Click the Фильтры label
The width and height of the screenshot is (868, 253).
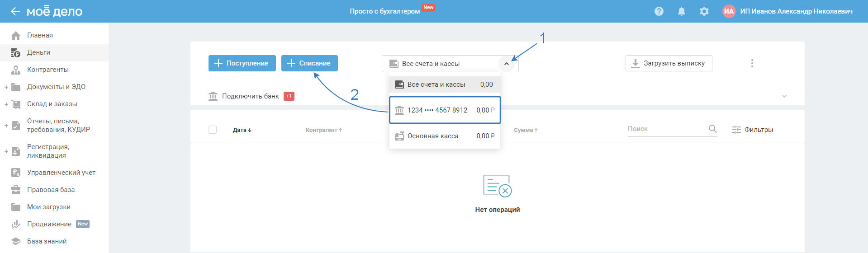coord(759,130)
